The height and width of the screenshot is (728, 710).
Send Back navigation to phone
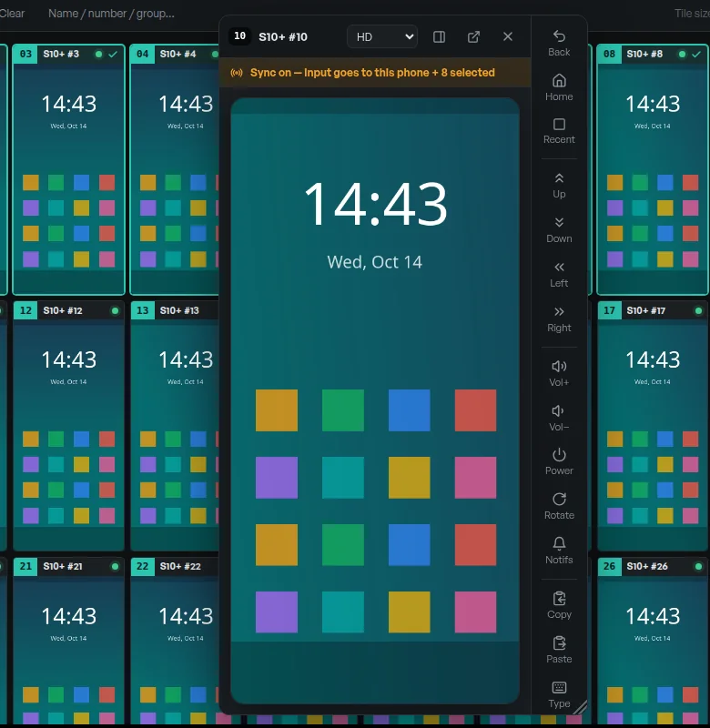click(559, 43)
